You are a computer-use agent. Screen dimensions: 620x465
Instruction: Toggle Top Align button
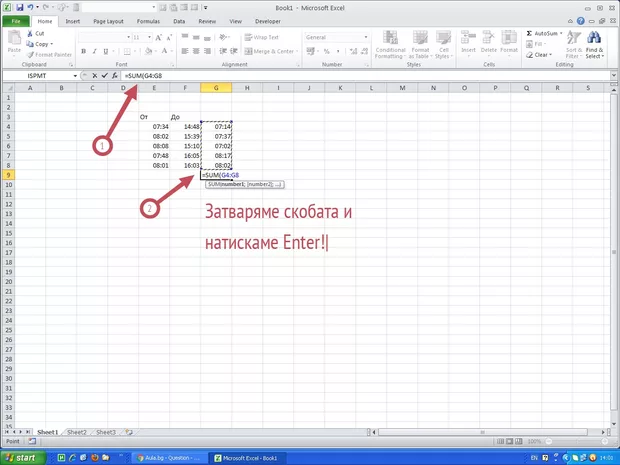pyautogui.click(x=185, y=37)
